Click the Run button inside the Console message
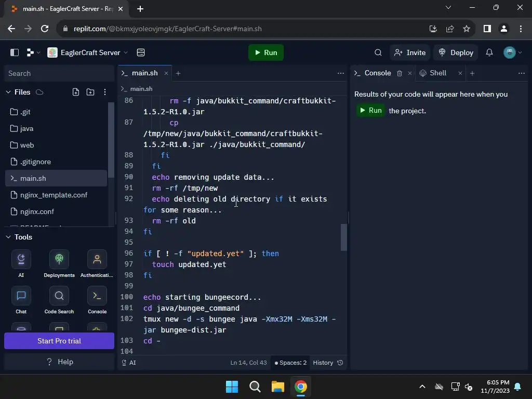This screenshot has width=532, height=399. [x=370, y=110]
